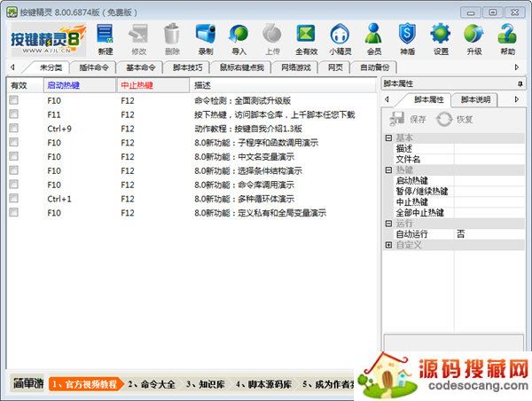The image size is (532, 401).
Task: Enable the Ctrl+9 动作教程 script checkbox
Action: tap(14, 129)
